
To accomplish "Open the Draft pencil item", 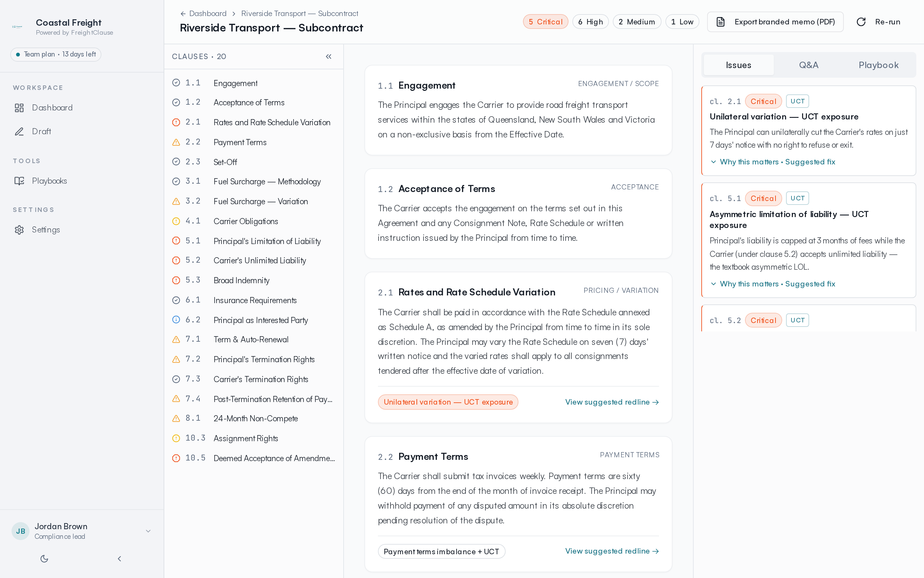I will (41, 132).
